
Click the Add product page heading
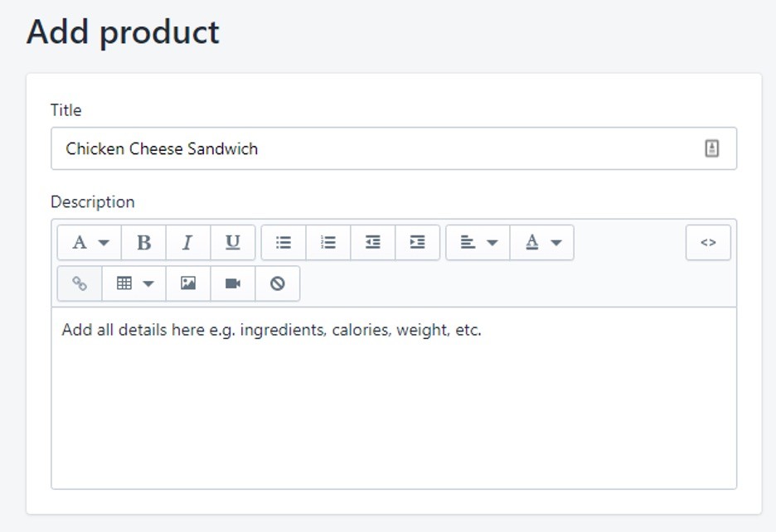point(123,32)
